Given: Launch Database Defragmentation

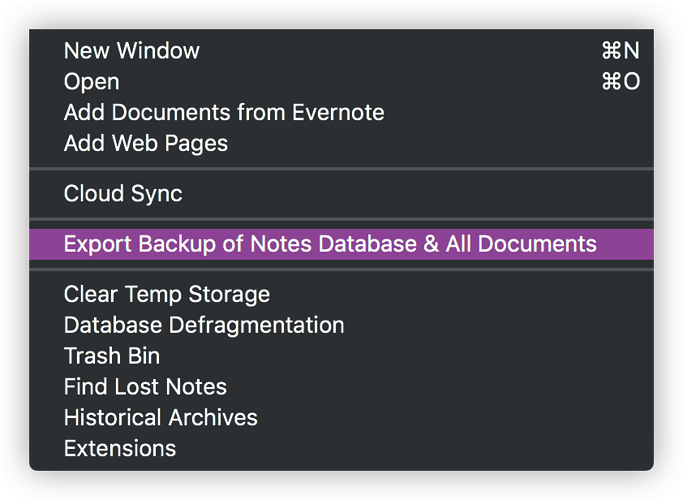Looking at the screenshot, I should tap(342, 325).
